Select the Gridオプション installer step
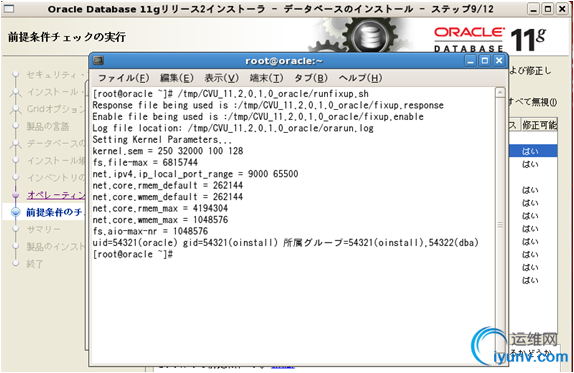574x373 pixels. (x=56, y=109)
